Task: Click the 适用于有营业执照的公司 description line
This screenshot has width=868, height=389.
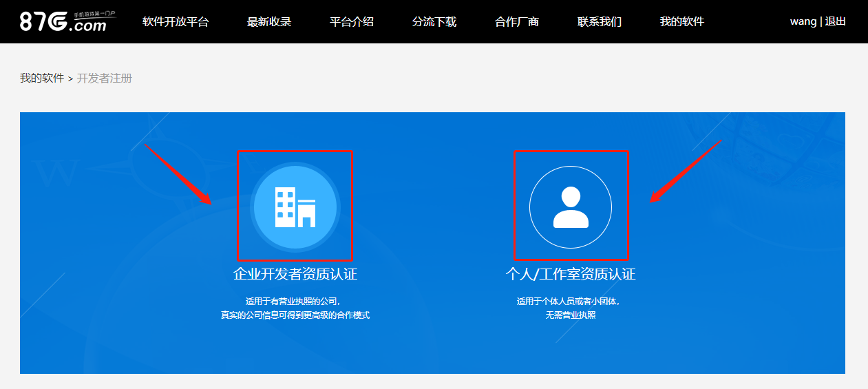Action: click(x=295, y=301)
